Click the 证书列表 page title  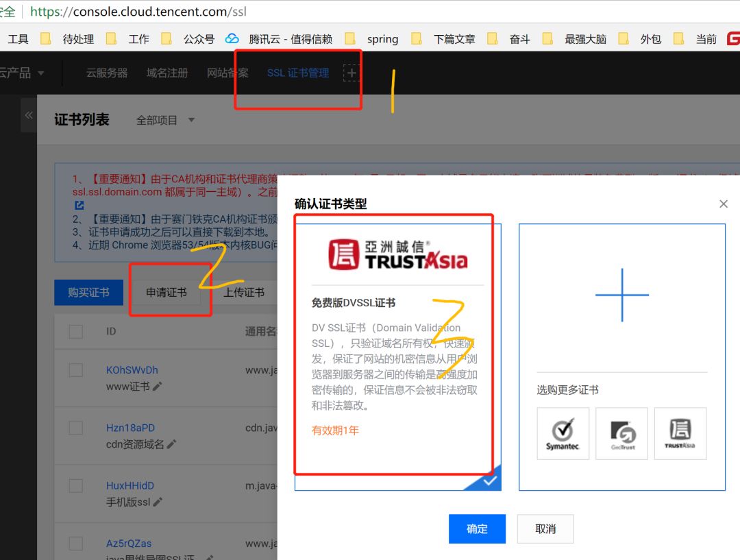pos(82,120)
